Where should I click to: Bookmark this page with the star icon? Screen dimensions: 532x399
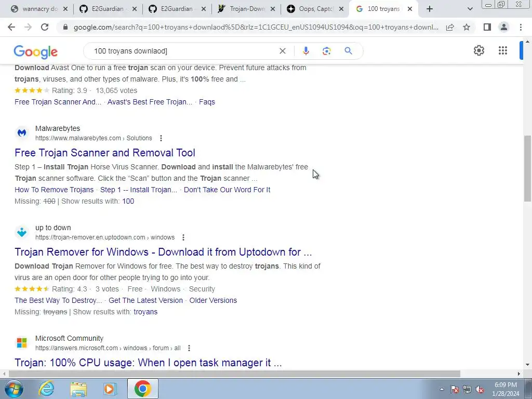467,27
